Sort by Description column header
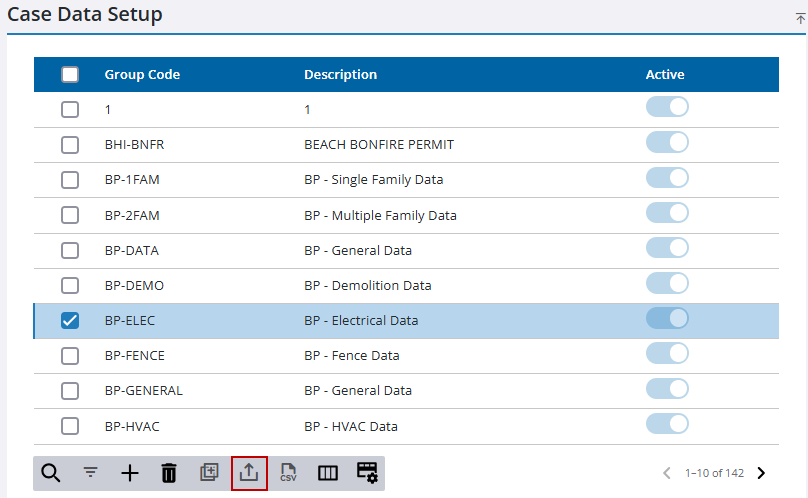 340,75
